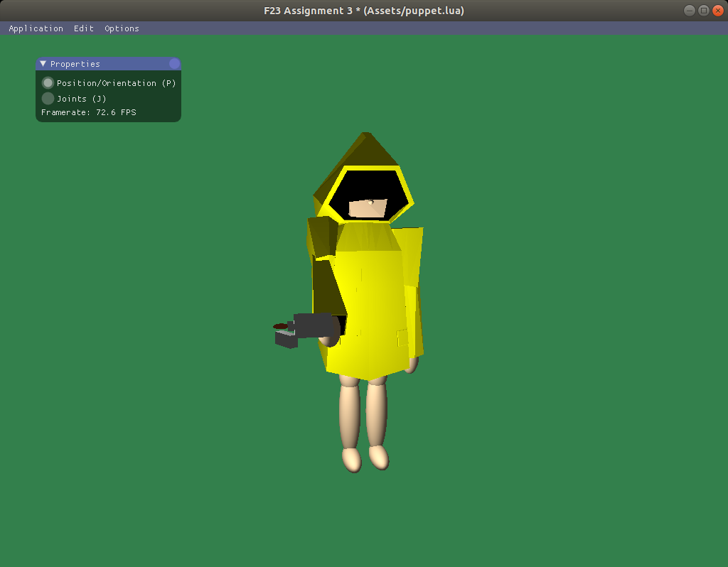Close the F23 Assignment 3 window
This screenshot has height=567, width=728.
(x=718, y=10)
